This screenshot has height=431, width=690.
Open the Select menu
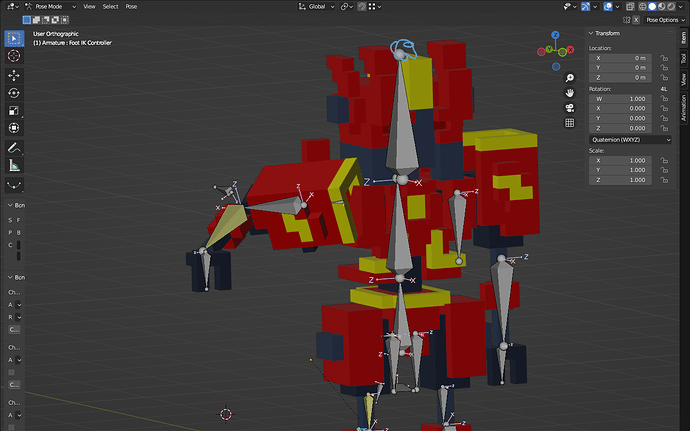(x=110, y=7)
